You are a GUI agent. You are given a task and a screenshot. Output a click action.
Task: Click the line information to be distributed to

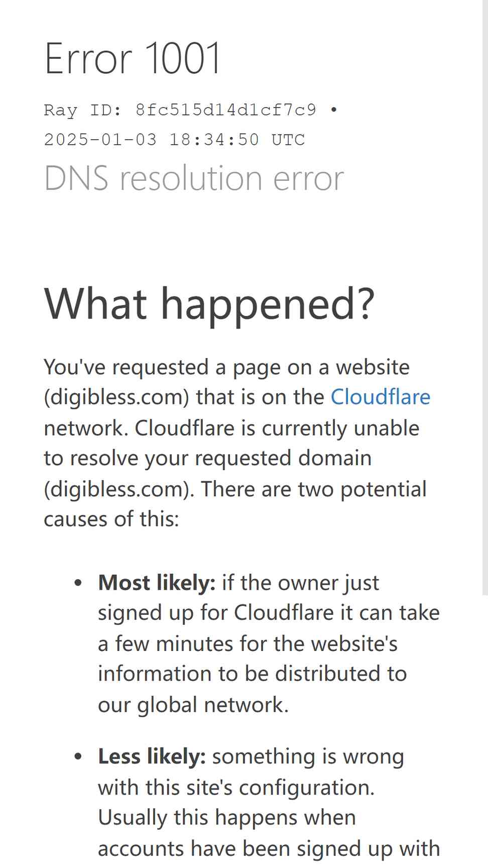(x=252, y=674)
